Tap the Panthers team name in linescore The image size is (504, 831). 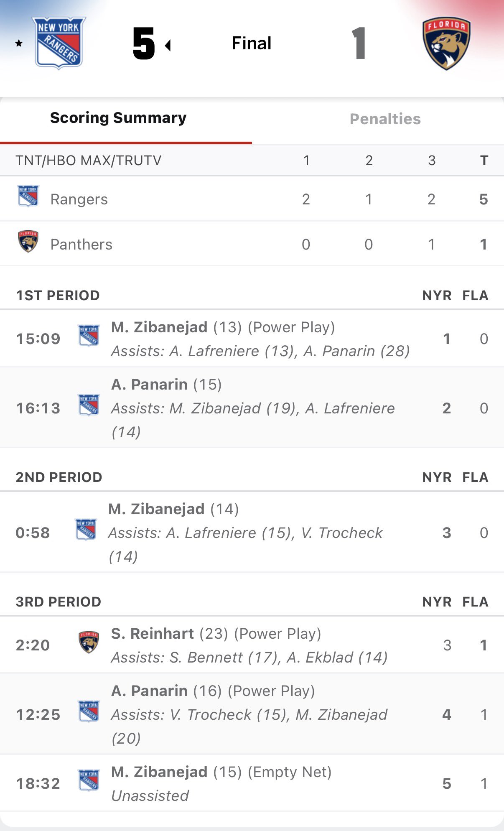coord(81,245)
